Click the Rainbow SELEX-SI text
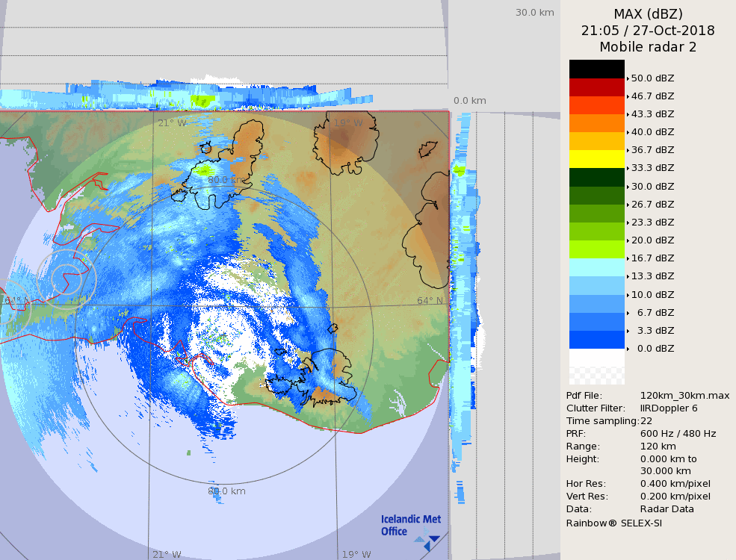This screenshot has width=736, height=560. (x=613, y=523)
